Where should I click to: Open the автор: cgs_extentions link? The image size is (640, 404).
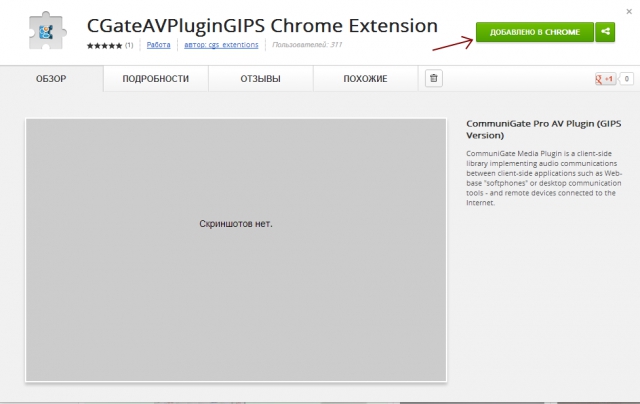(221, 45)
